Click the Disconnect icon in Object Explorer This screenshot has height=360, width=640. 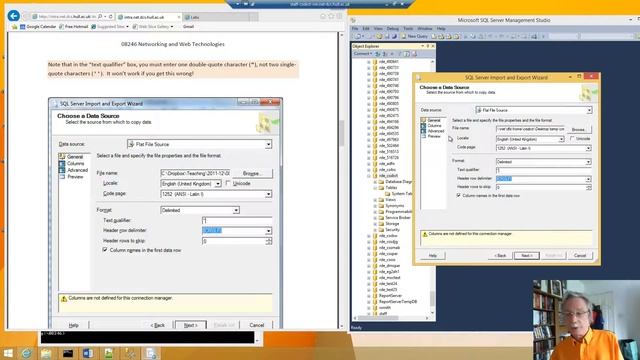pos(384,54)
